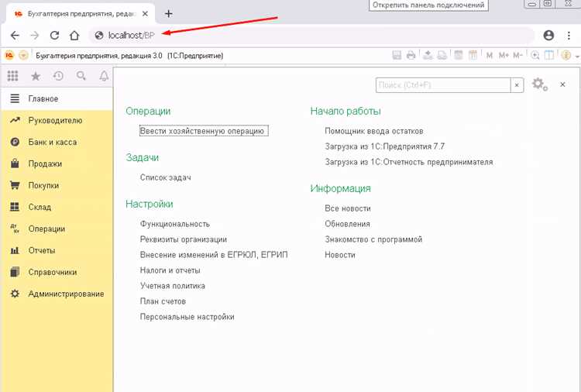Click the M+ memory add button
The width and height of the screenshot is (581, 392).
point(504,56)
